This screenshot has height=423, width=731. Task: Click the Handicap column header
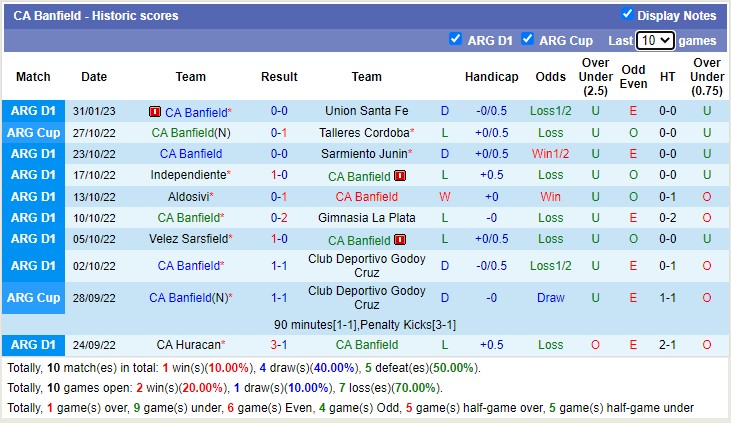492,76
